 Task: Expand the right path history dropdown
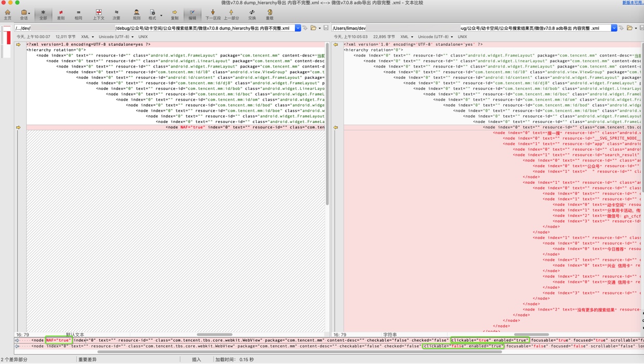pyautogui.click(x=614, y=28)
